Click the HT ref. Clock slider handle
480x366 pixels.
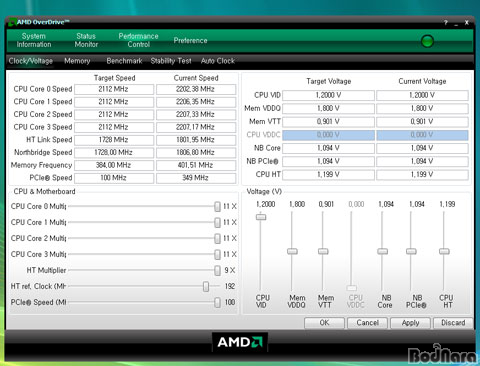pos(206,286)
